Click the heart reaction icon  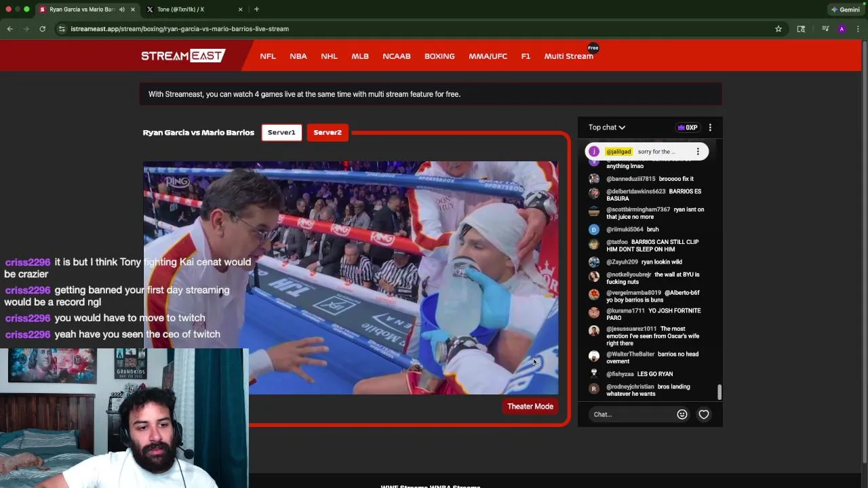point(704,415)
